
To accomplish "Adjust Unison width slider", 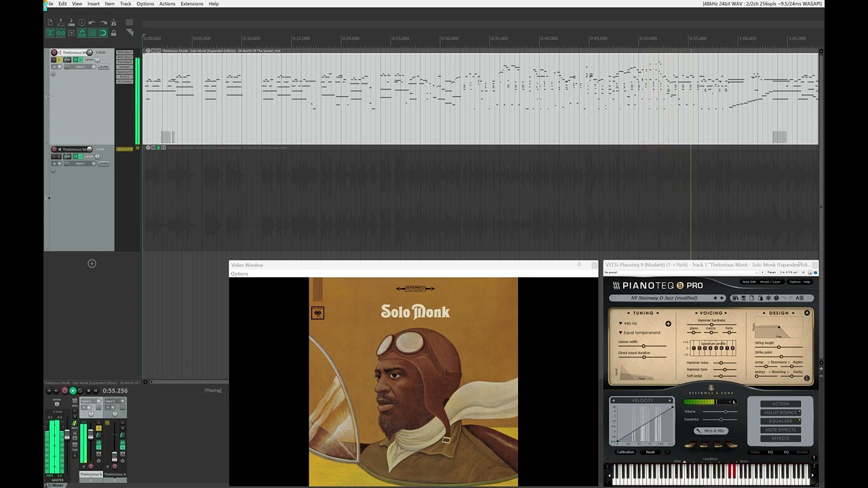I will [642, 346].
